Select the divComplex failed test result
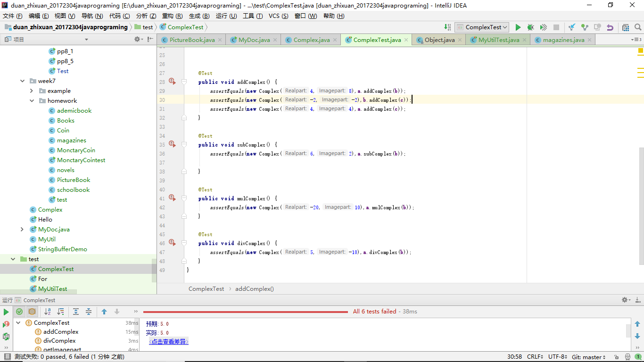This screenshot has height=362, width=644. [59, 341]
